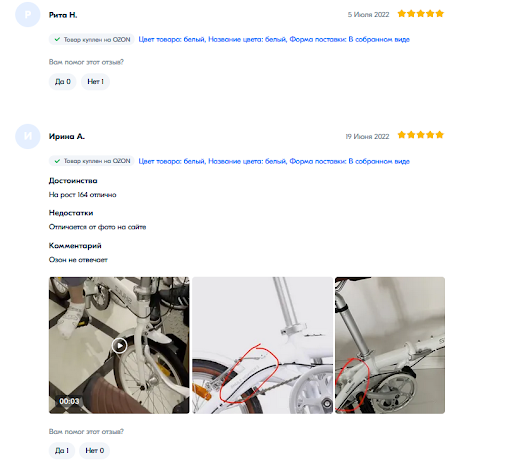Click the 5 Июля 2022 review date
This screenshot has height=465, width=512.
pyautogui.click(x=368, y=15)
